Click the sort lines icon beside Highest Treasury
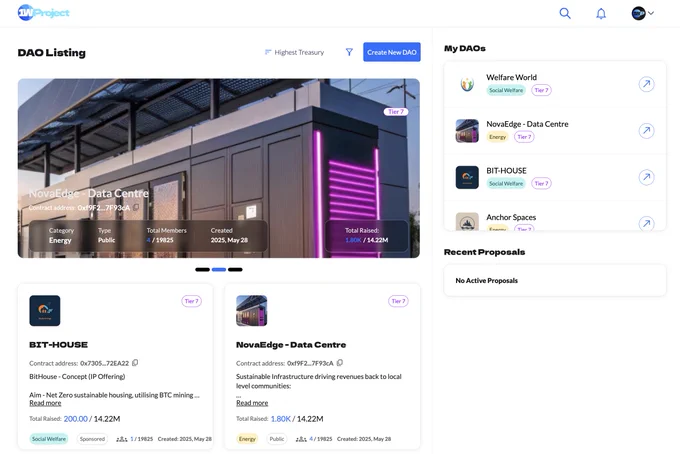680x454 pixels. tap(268, 52)
